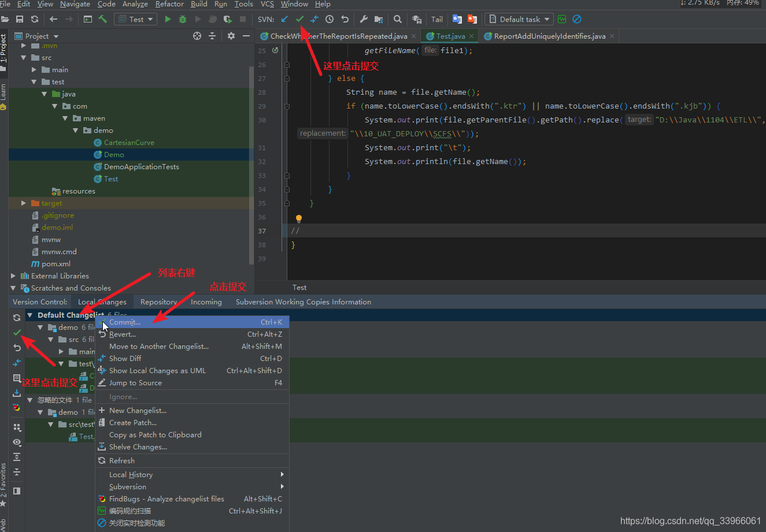Close the Test.java editor tab
Screen dimensions: 766x532
coord(471,36)
